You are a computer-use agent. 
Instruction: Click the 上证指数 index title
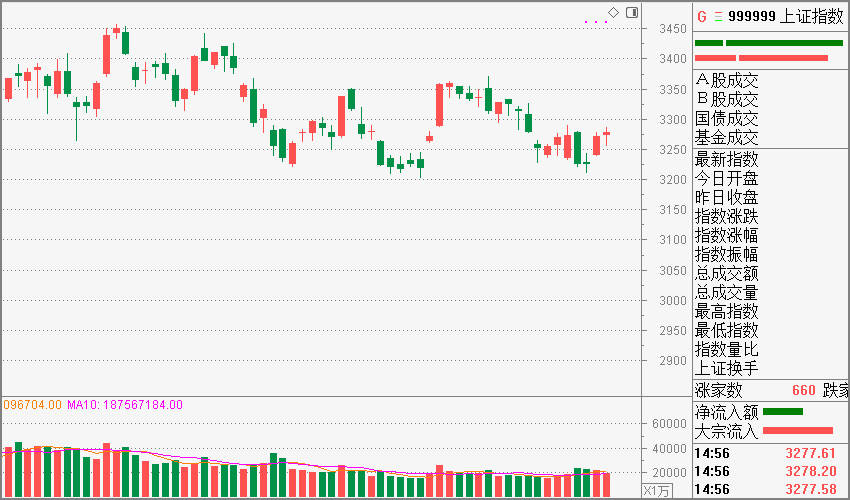tap(812, 16)
